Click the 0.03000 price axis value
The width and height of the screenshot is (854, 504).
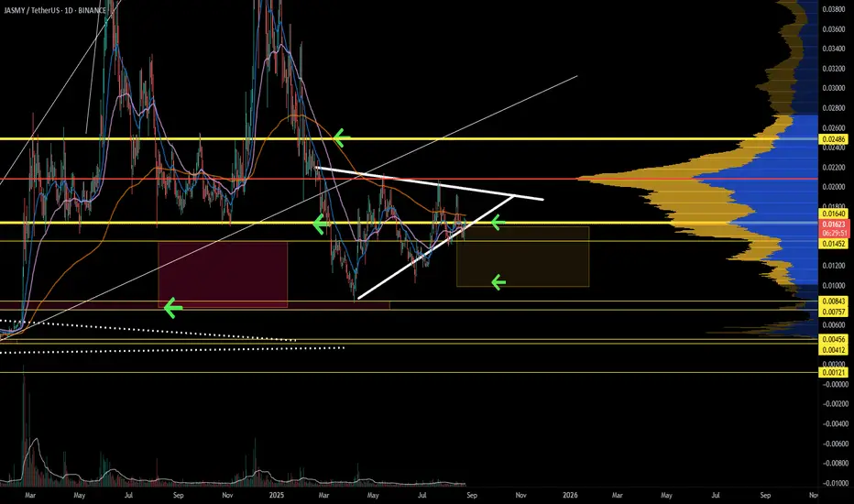pyautogui.click(x=835, y=88)
